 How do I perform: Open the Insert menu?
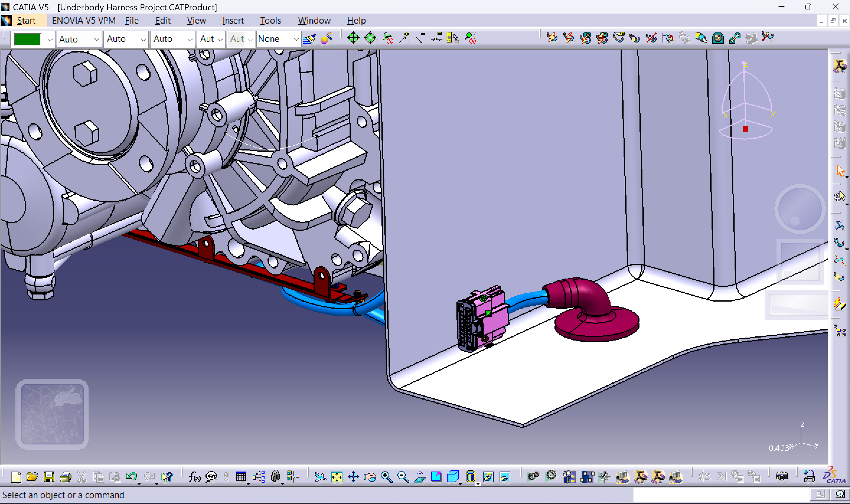click(233, 21)
